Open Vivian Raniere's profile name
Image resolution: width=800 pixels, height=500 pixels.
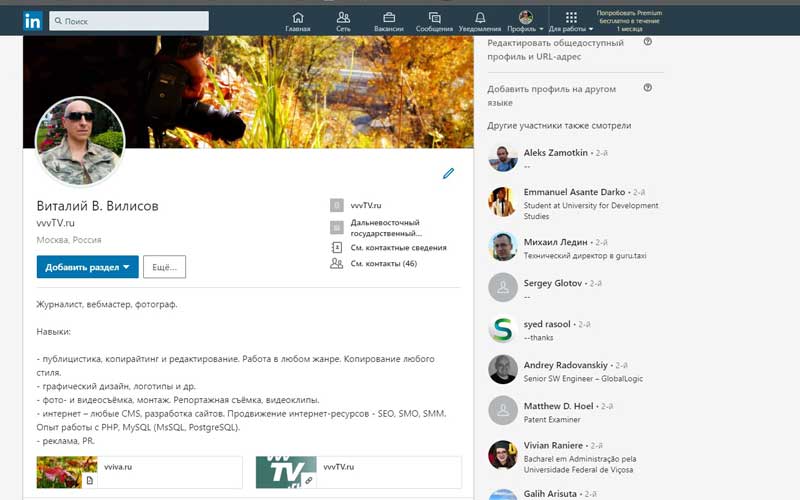[553, 445]
